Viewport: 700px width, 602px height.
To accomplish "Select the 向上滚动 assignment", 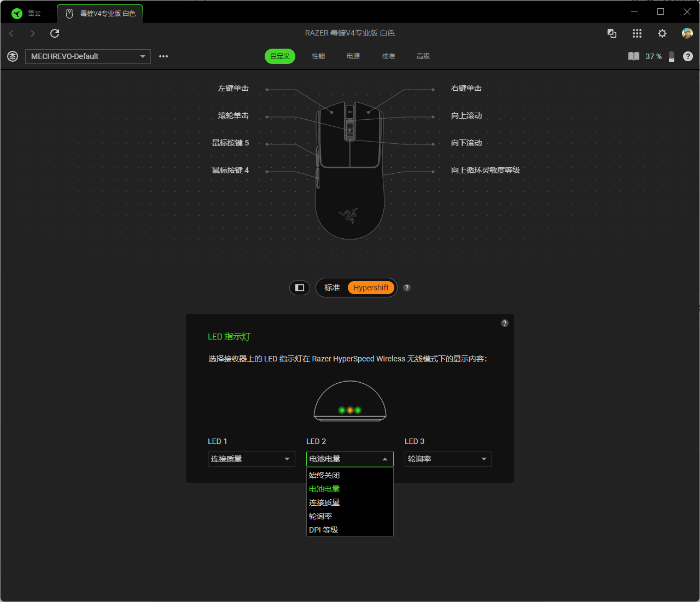I will [466, 115].
